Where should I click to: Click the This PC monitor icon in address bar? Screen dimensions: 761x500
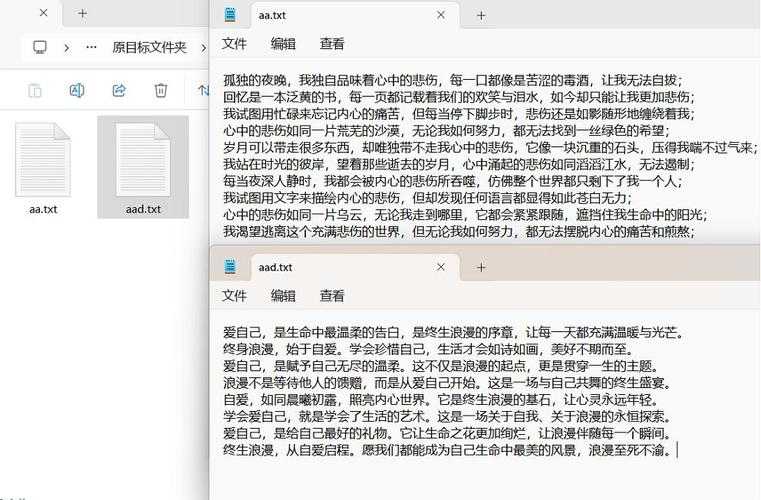[40, 47]
